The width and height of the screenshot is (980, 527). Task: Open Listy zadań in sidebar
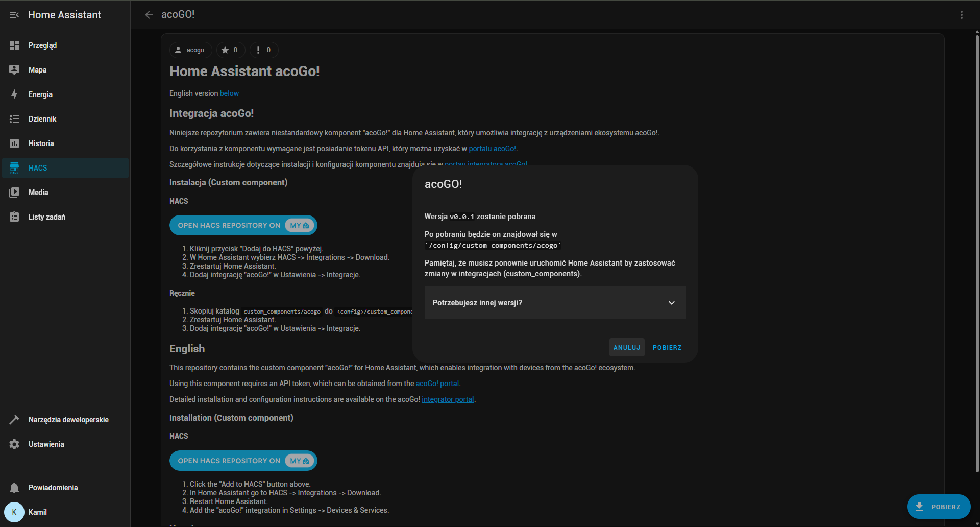[x=46, y=217]
